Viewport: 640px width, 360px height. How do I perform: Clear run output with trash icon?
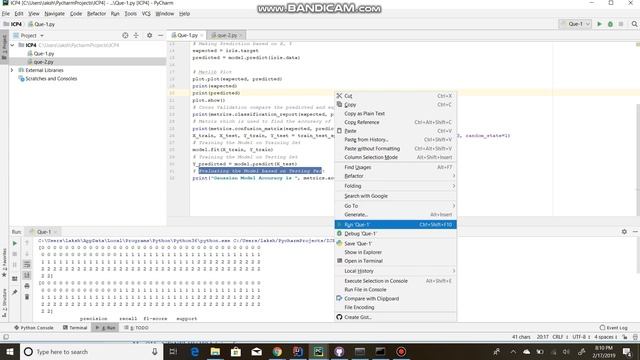coord(27,297)
